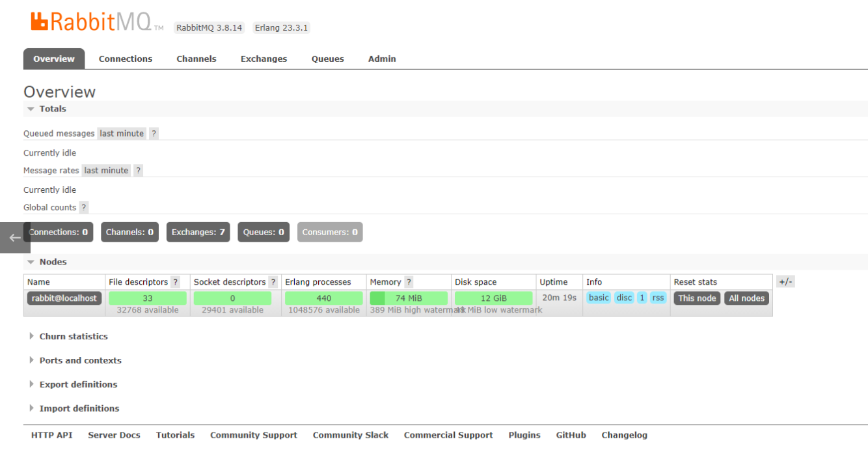This screenshot has height=452, width=868.
Task: Change Queued messages 'last minute' range
Action: [122, 134]
